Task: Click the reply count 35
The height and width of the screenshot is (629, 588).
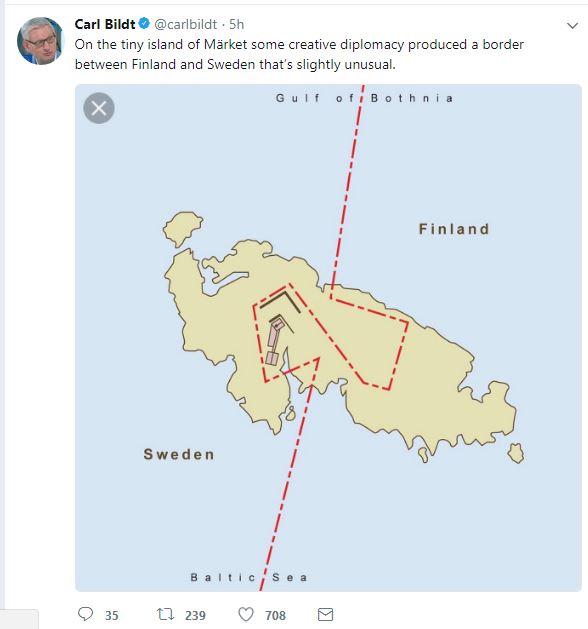Action: click(x=112, y=615)
